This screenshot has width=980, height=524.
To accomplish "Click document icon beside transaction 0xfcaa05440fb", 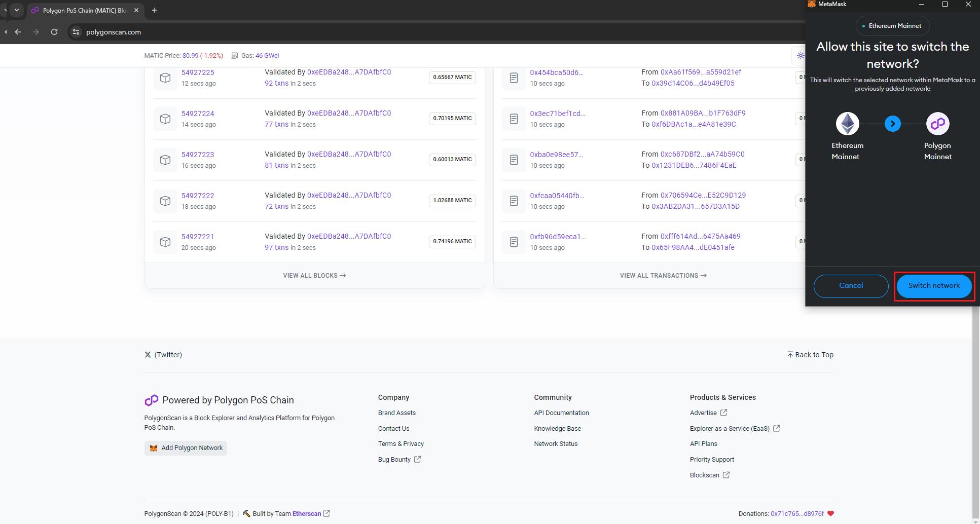I will click(x=514, y=201).
